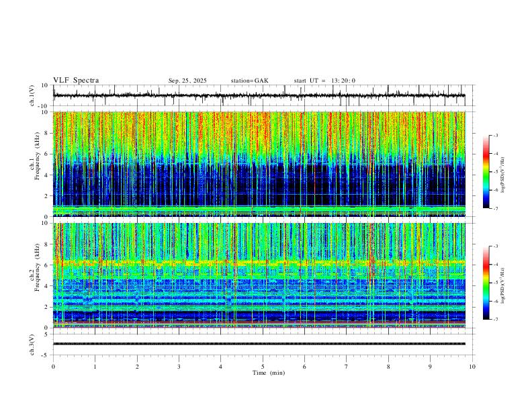Click the ch.1 voltage waveform trace

(259, 95)
